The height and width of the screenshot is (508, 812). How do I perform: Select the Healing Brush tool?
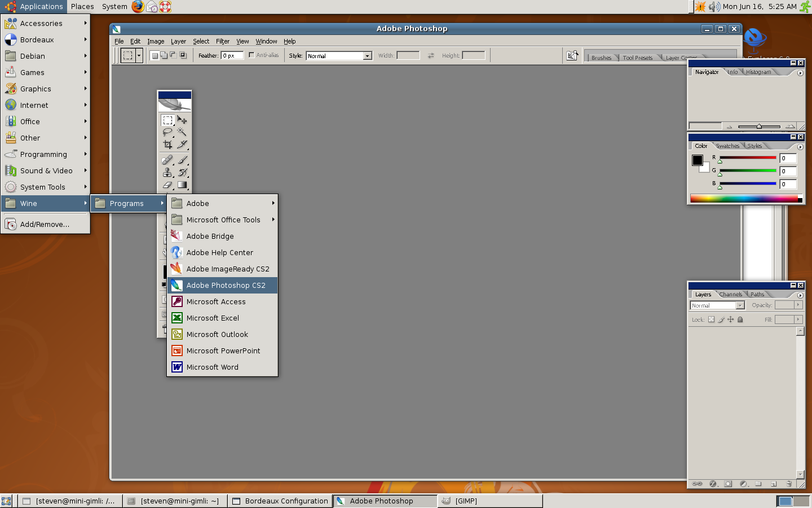click(x=168, y=160)
